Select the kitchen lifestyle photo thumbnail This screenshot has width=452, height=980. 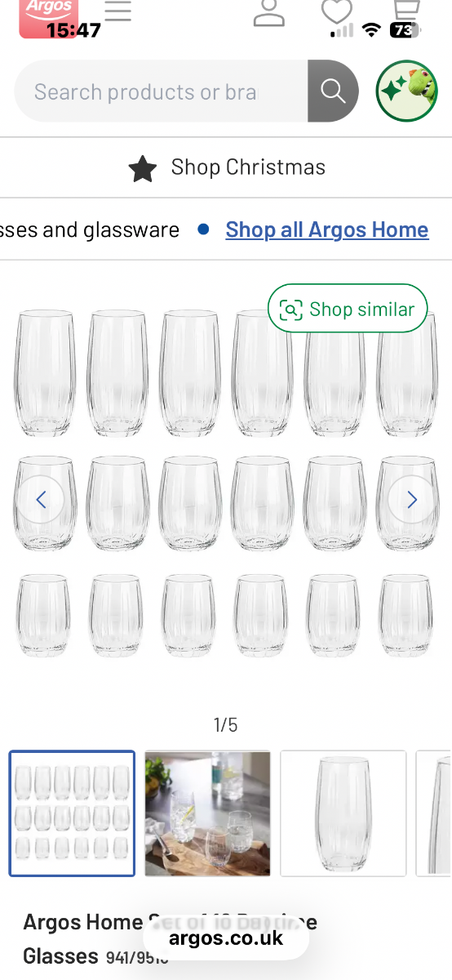tap(207, 813)
